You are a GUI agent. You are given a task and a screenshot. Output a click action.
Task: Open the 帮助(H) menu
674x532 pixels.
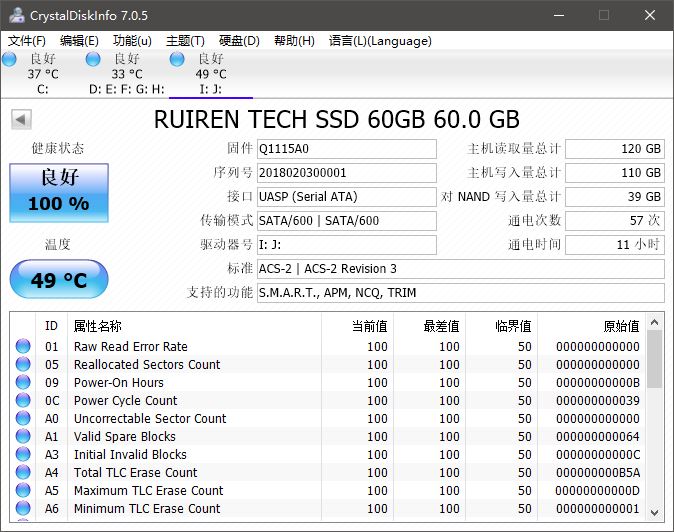(x=294, y=41)
